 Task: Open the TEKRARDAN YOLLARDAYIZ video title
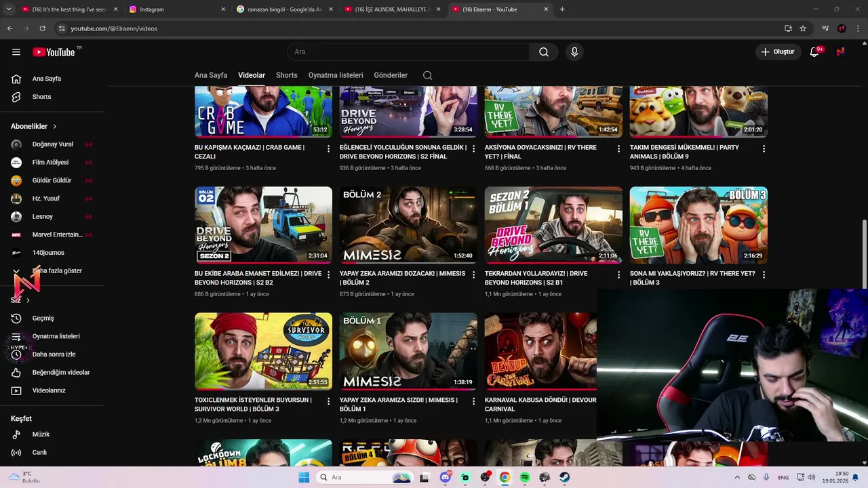point(536,278)
